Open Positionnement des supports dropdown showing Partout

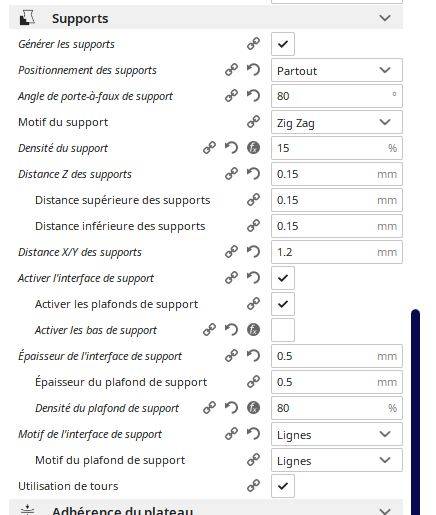click(x=337, y=70)
